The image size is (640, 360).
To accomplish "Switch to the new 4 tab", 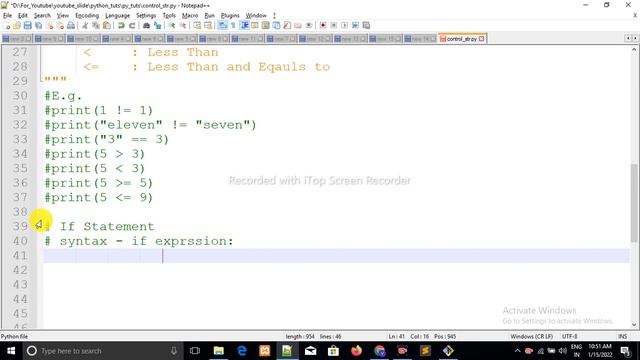I will coord(117,39).
